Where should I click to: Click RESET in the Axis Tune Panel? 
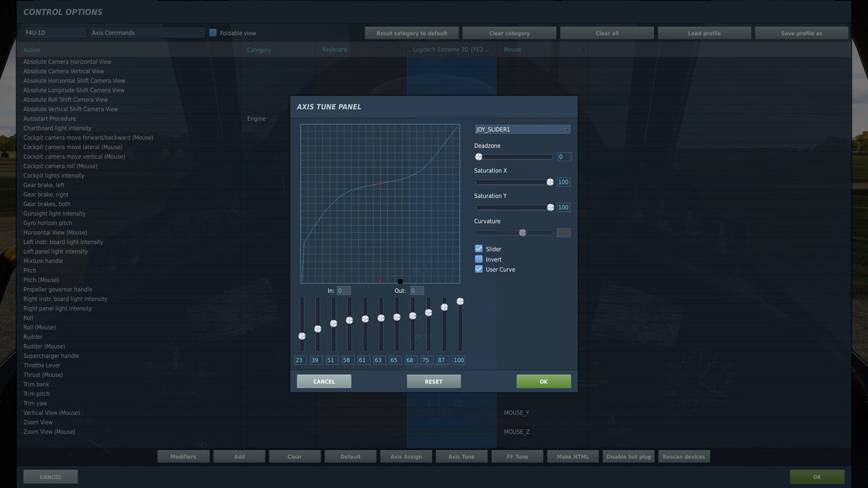433,382
